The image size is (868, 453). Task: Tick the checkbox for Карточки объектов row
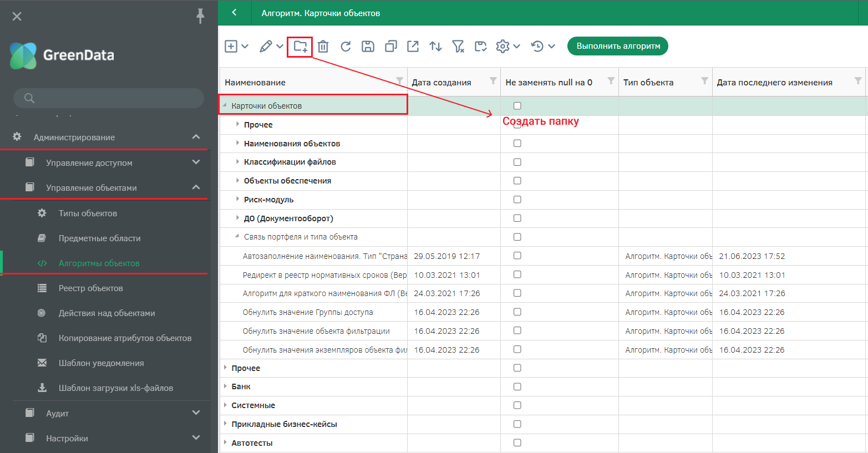517,106
